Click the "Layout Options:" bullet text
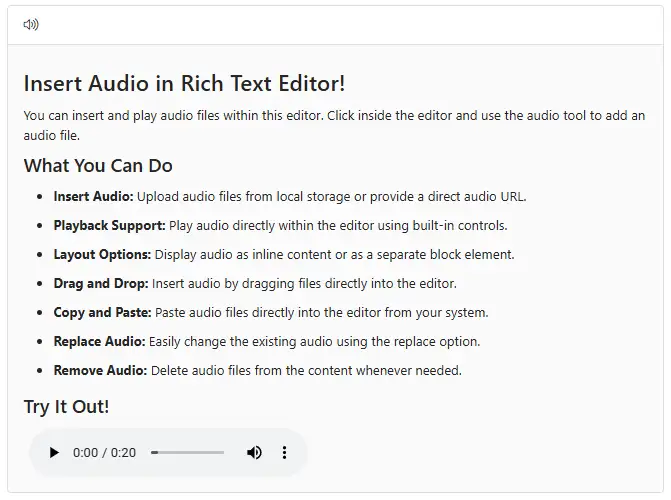671x500 pixels. 102,255
